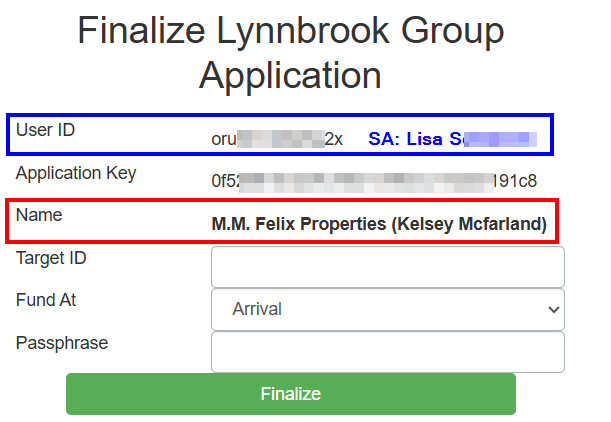The height and width of the screenshot is (422, 611).
Task: Click the Passphrase label
Action: pos(62,343)
